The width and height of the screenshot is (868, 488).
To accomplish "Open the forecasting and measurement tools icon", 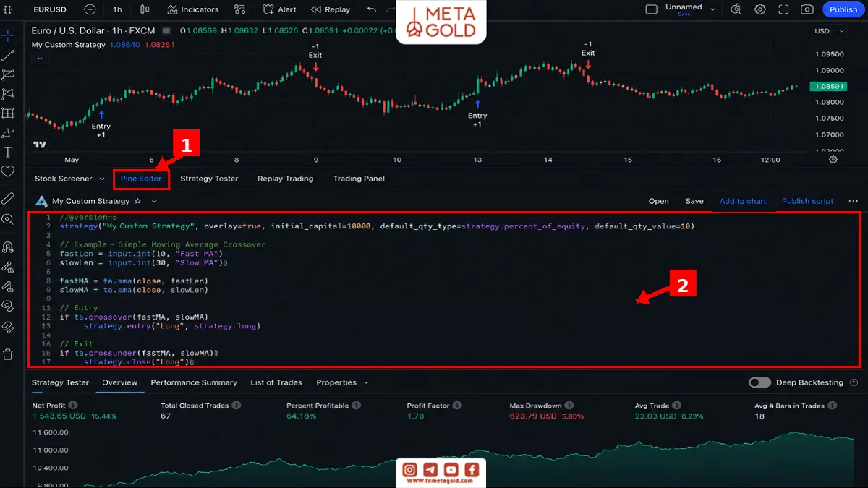I will pos(8,114).
